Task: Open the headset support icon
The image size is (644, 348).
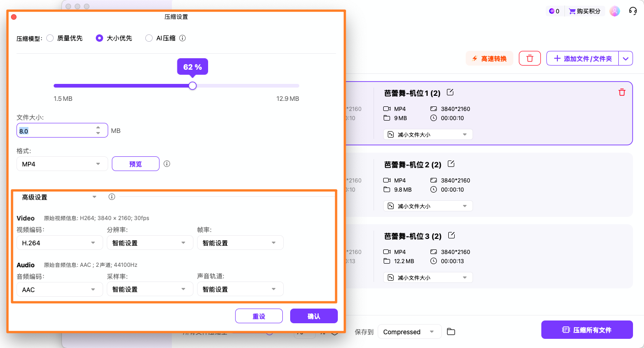Action: [x=633, y=11]
